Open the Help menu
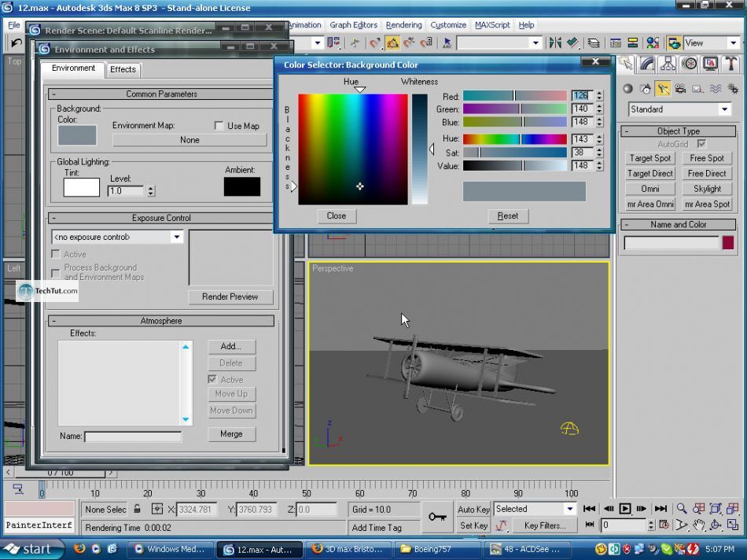 click(x=526, y=25)
